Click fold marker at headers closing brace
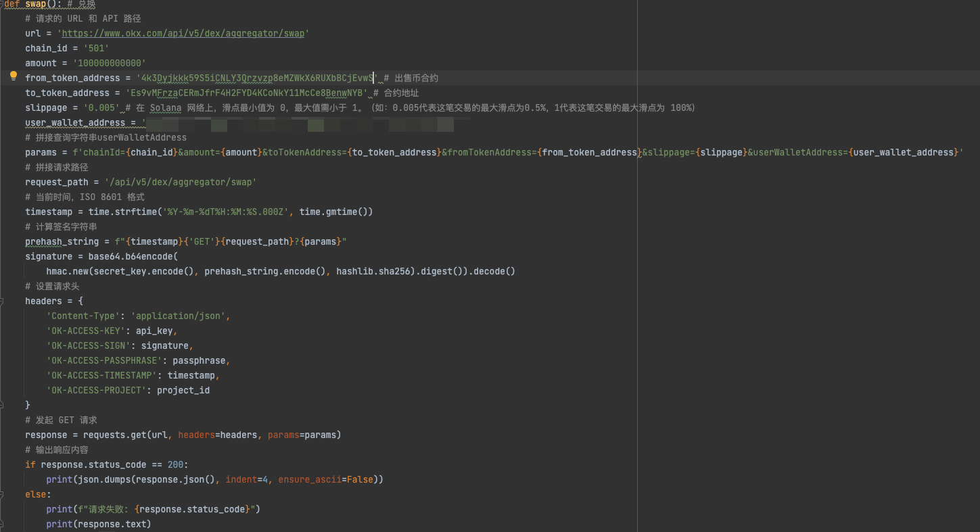This screenshot has width=980, height=532. pos(2,405)
